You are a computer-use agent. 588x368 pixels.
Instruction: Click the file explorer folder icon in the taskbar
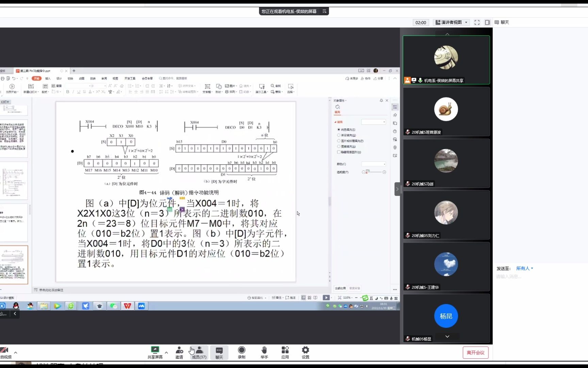[x=44, y=306]
